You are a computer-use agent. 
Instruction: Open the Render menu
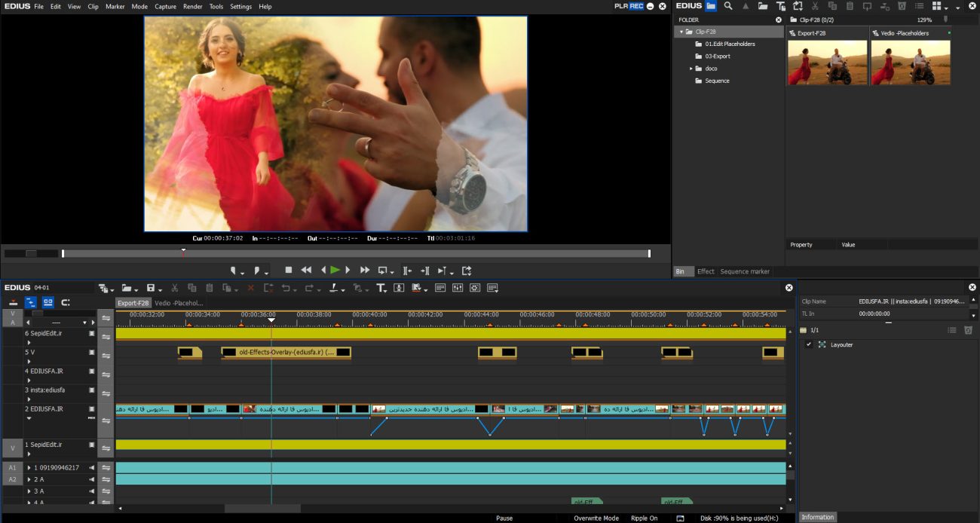point(193,6)
